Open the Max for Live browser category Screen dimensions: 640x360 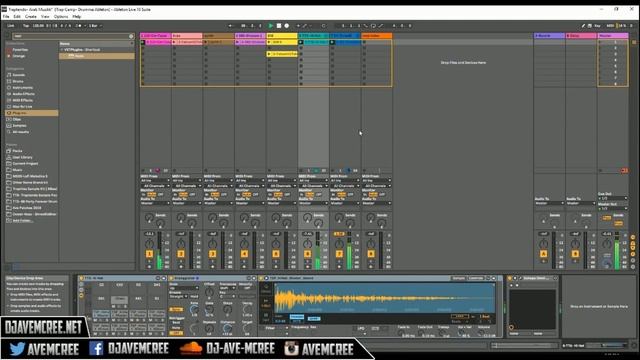[22, 107]
